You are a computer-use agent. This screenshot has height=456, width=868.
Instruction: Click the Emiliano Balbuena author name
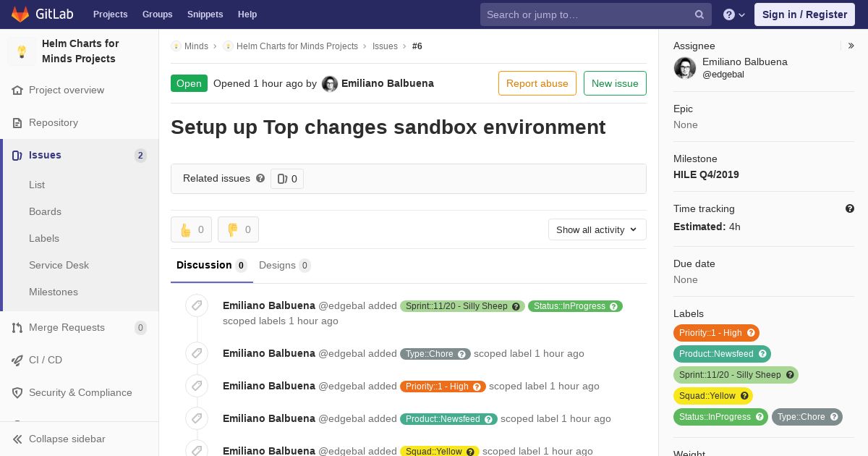(x=388, y=83)
